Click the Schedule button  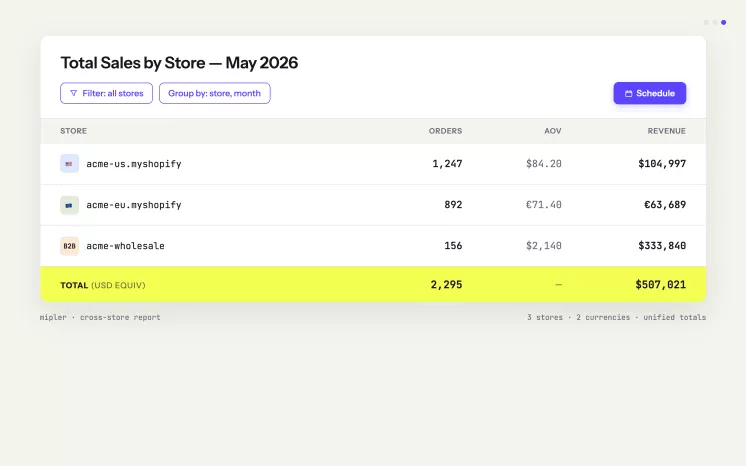tap(650, 93)
